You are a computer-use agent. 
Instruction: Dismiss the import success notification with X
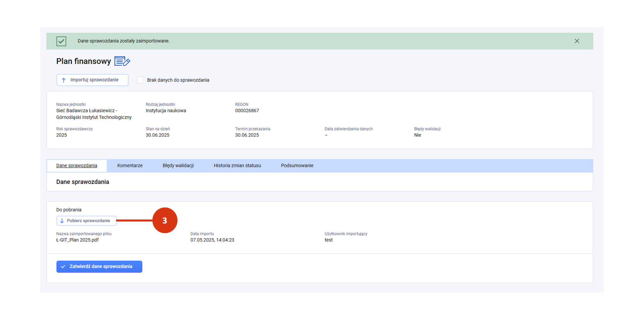coord(577,41)
